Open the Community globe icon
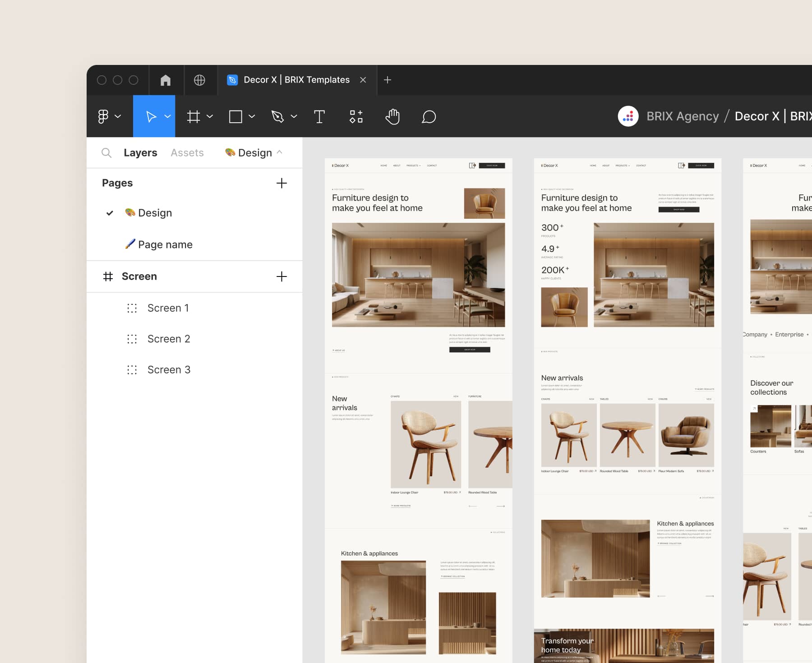The image size is (812, 663). 199,80
